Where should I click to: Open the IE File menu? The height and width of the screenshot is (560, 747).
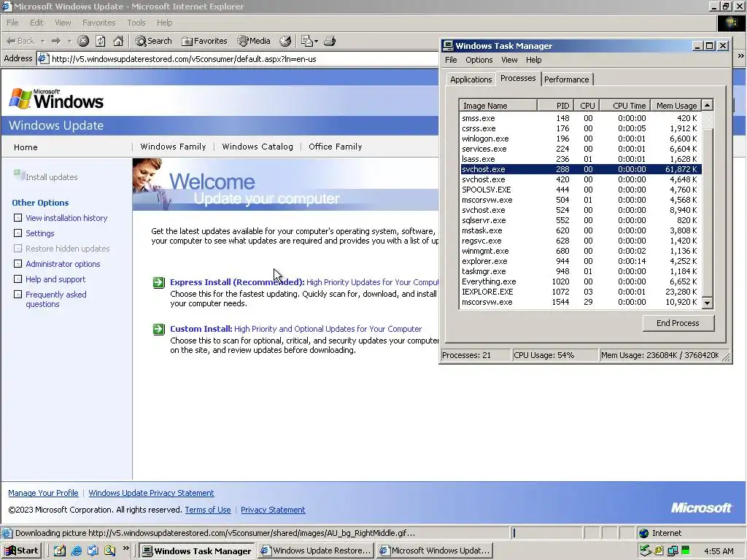pos(12,23)
